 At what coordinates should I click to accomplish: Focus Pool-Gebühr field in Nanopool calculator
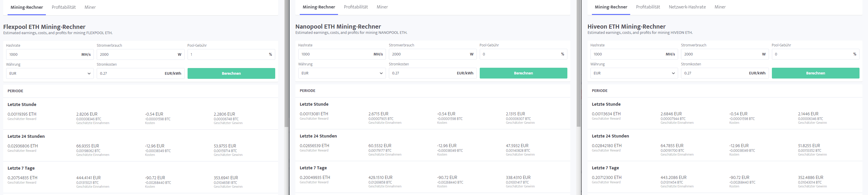click(523, 54)
